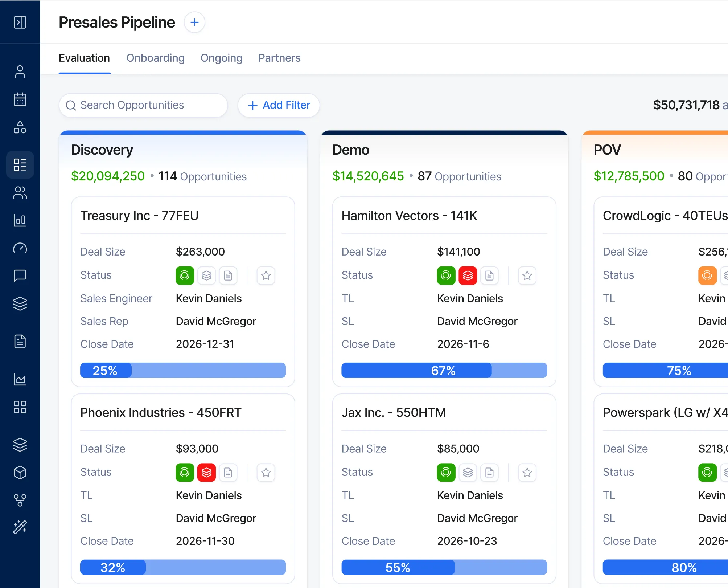The width and height of the screenshot is (728, 588).
Task: Click the red stack status icon on Hamilton Vectors
Action: pyautogui.click(x=468, y=275)
